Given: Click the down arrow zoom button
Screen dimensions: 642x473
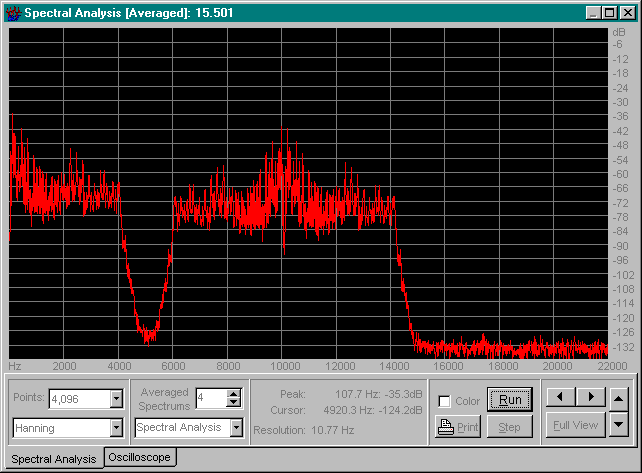Looking at the screenshot, I should [619, 424].
